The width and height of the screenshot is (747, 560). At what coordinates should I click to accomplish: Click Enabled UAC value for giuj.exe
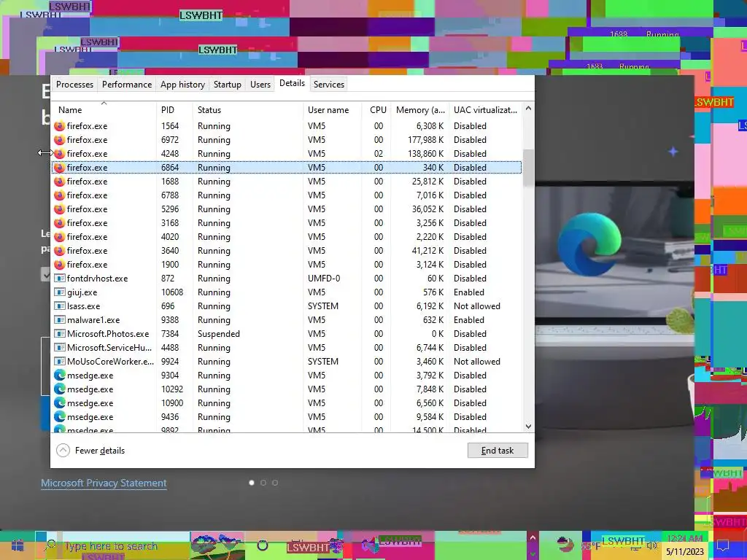click(469, 292)
